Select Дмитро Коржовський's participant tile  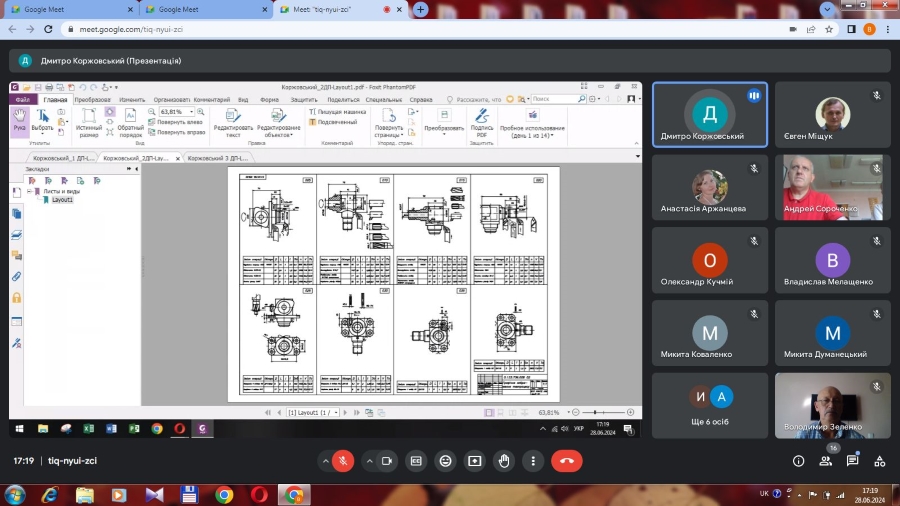(710, 115)
